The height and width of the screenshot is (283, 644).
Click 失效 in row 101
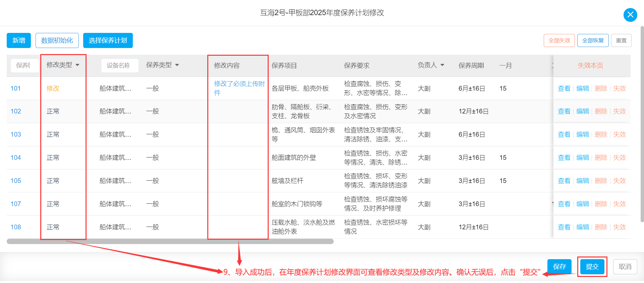(x=620, y=88)
